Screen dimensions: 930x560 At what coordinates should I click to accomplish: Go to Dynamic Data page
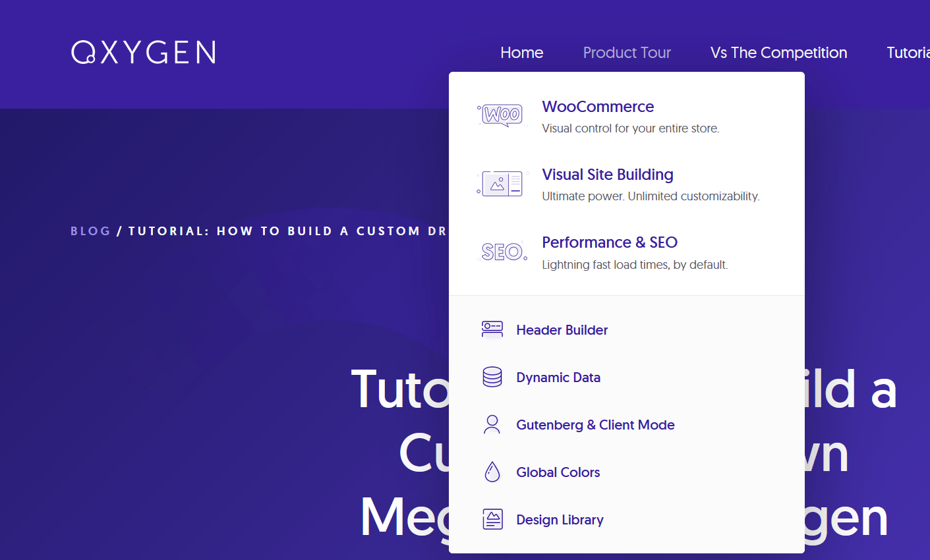click(x=558, y=378)
